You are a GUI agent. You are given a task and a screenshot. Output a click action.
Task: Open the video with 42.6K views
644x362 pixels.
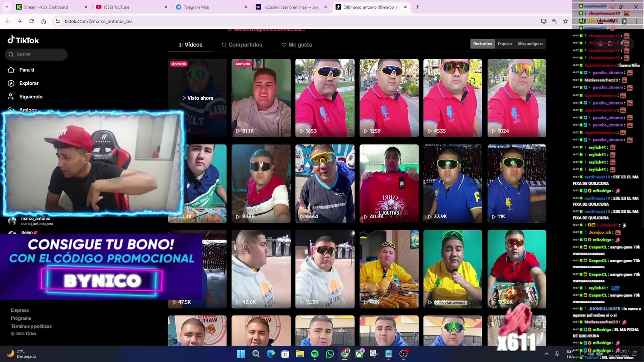click(261, 269)
